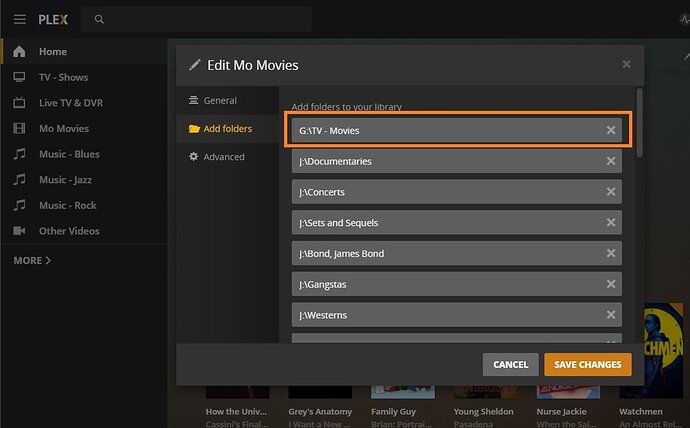Open Music - Blues library
Screen dimensions: 690x428
click(x=69, y=154)
